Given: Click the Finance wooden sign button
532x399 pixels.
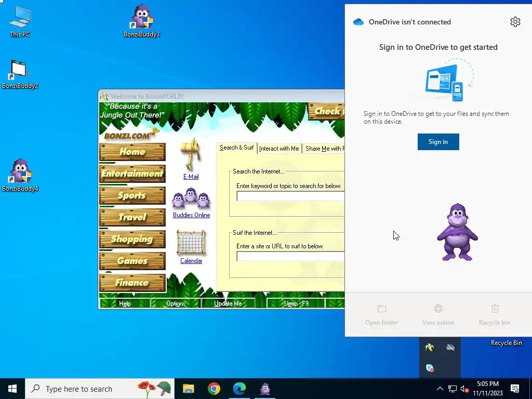Looking at the screenshot, I should point(132,283).
